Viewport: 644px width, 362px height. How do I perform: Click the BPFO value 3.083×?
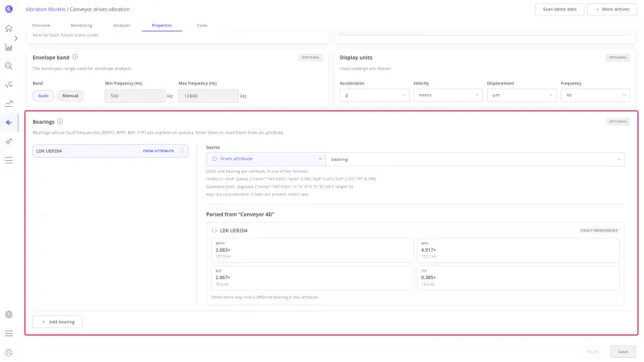coord(223,250)
